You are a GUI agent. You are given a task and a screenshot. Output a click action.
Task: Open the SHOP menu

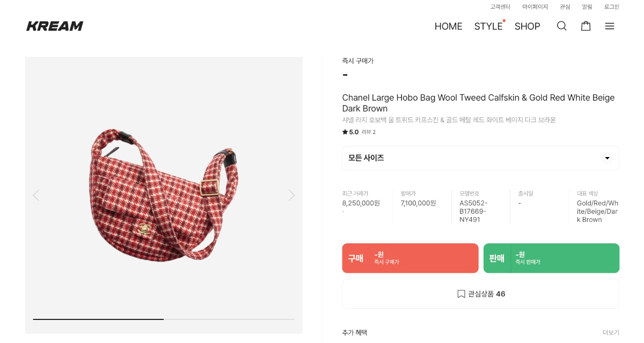coord(527,26)
